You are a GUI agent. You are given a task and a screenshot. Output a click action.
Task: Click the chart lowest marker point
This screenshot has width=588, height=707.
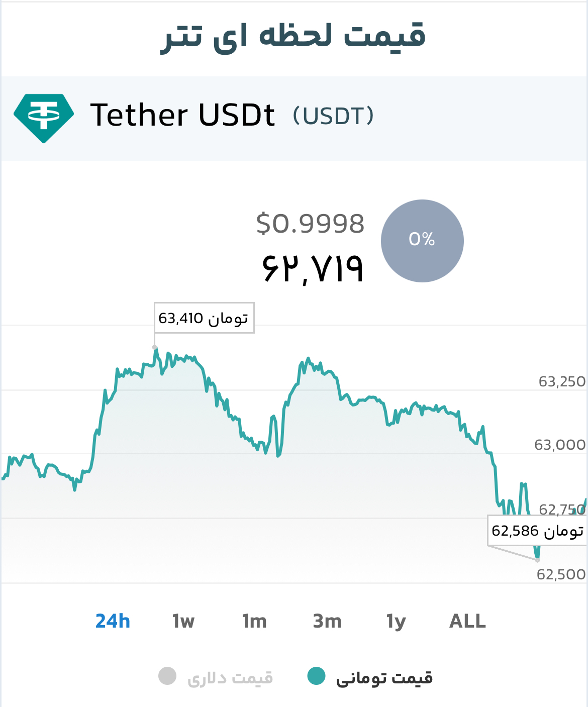click(537, 560)
